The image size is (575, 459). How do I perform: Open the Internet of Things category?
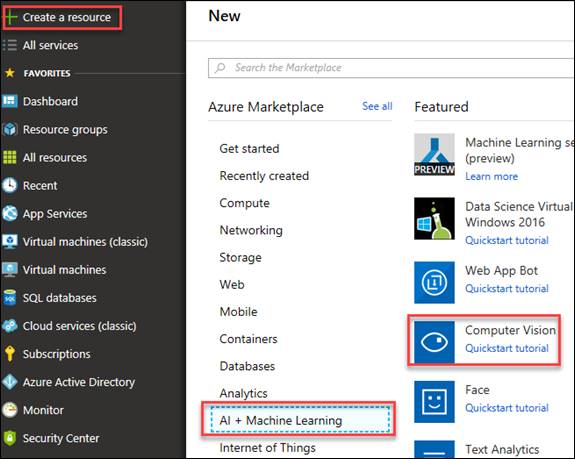[267, 448]
